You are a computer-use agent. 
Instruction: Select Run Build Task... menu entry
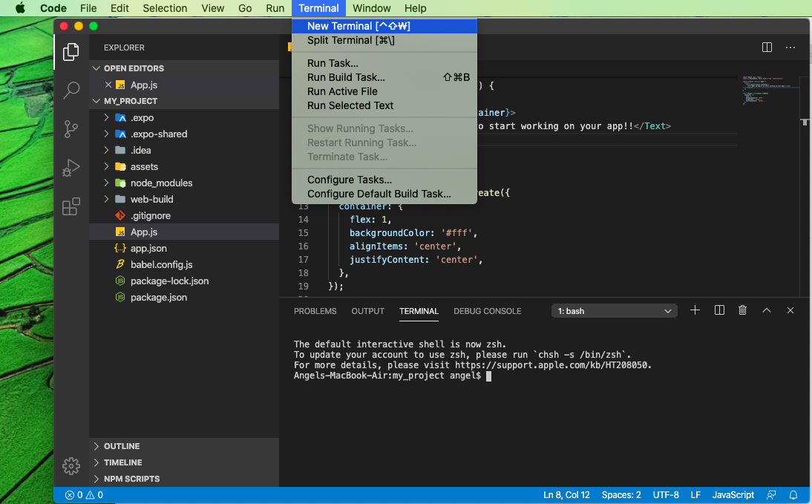tap(384, 77)
